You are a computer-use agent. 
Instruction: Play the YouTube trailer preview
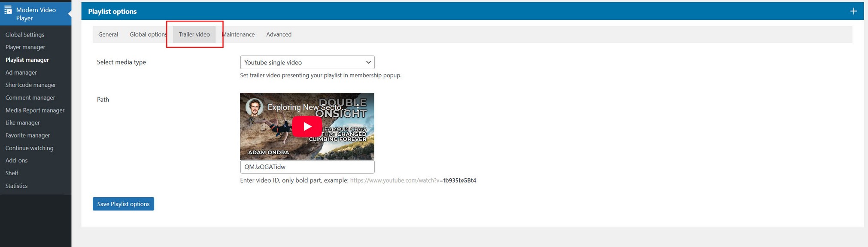pos(307,126)
